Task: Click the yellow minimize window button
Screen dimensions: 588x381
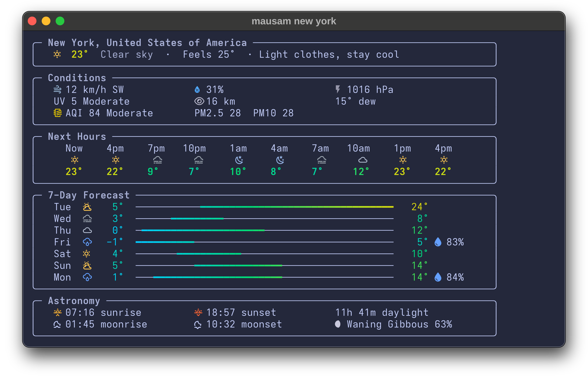Action: 46,21
